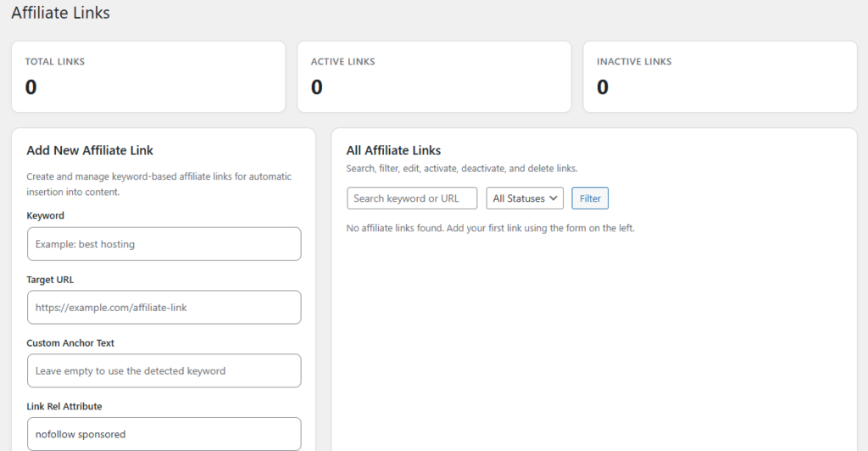Click the Inactive Links stat card

point(720,76)
